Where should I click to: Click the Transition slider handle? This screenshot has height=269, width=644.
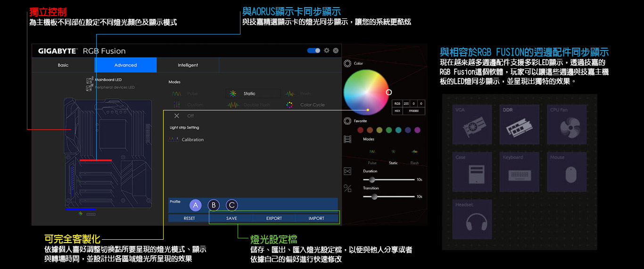(374, 196)
